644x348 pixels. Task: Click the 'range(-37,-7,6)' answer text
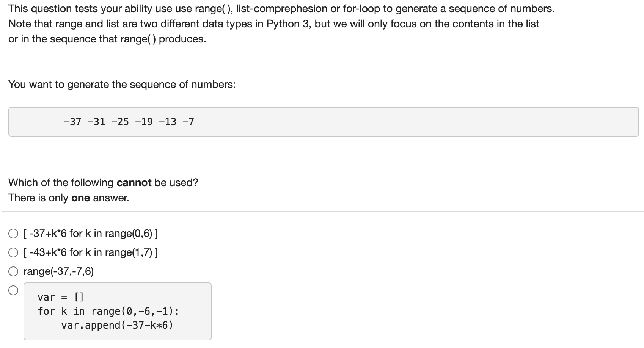(x=58, y=271)
